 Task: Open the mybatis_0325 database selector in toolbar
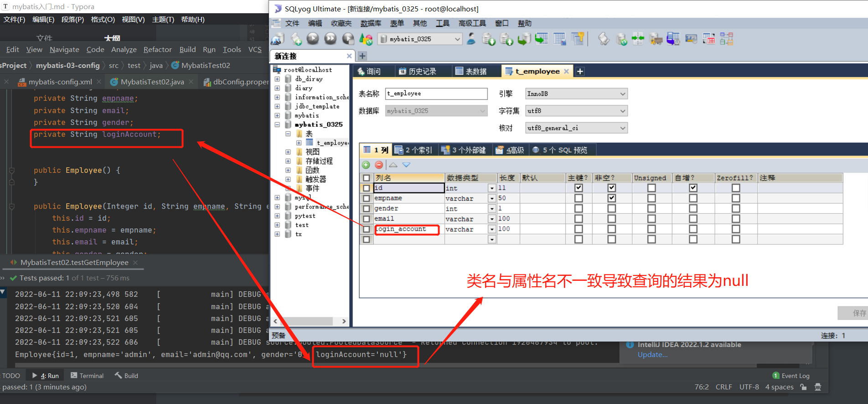420,39
